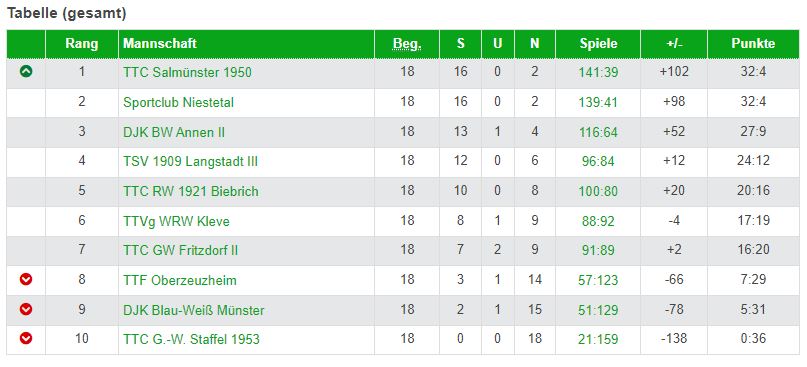Open the Sportclub Niestetal team link
The image size is (807, 367).
178,102
